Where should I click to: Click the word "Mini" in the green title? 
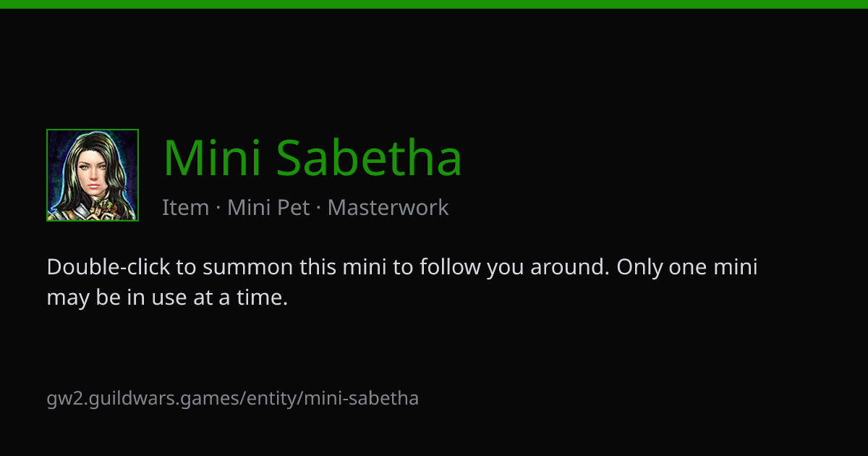[212, 158]
